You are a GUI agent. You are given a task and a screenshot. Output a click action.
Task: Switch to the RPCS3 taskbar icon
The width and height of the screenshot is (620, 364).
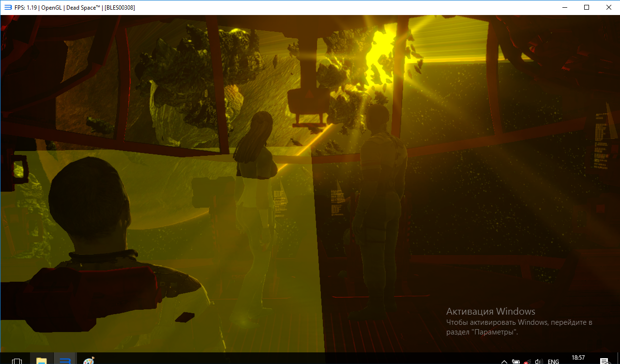[65, 361]
